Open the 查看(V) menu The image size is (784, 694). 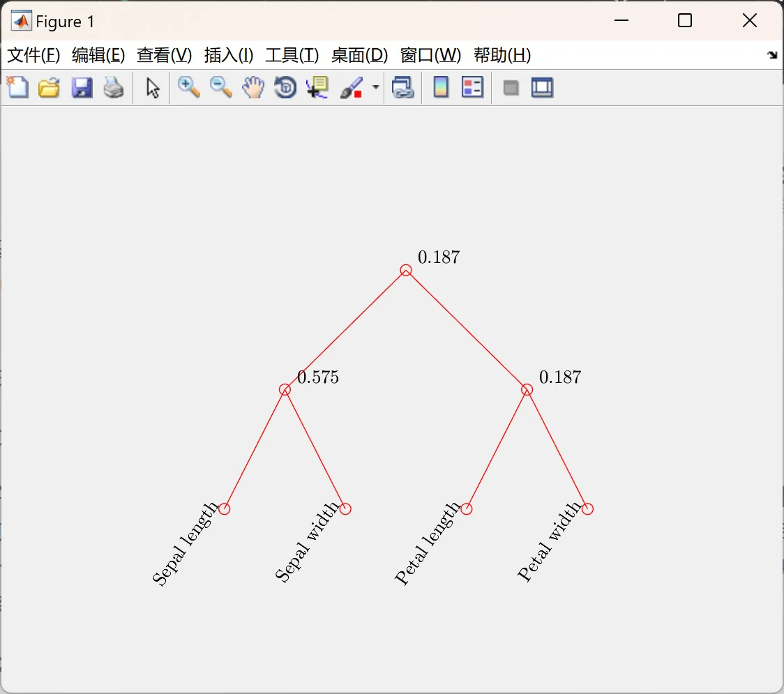coord(165,55)
